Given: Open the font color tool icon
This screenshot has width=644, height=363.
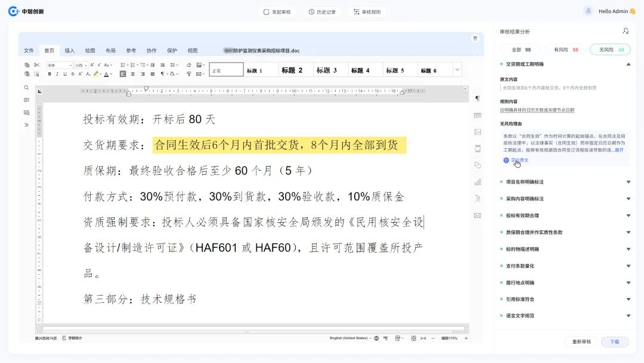Looking at the screenshot, I should point(106,73).
